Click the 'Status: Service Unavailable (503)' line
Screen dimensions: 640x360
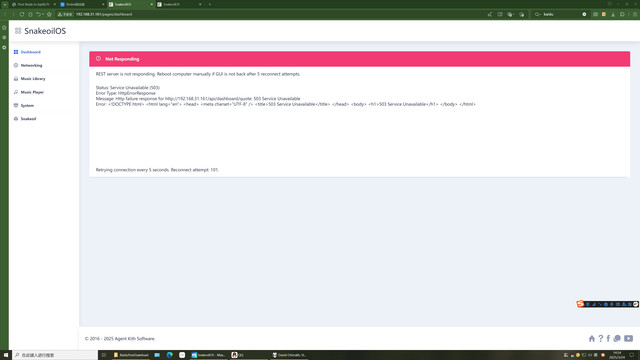pyautogui.click(x=128, y=88)
